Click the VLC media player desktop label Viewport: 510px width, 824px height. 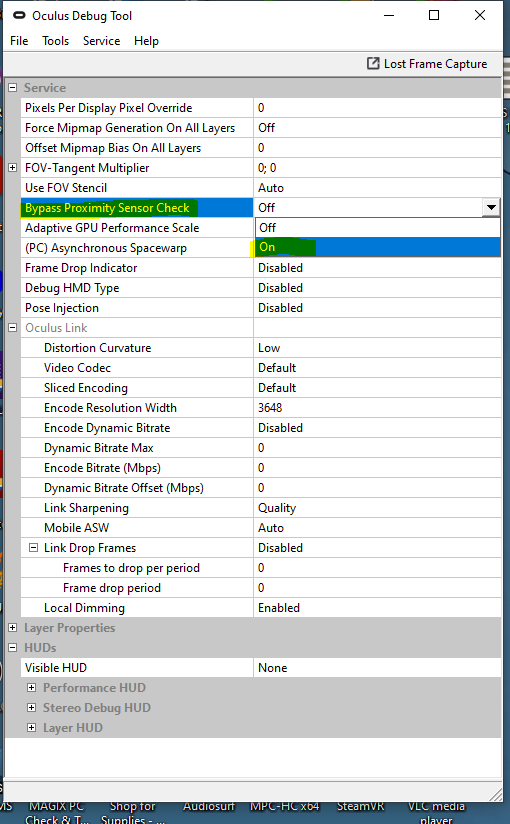(436, 812)
